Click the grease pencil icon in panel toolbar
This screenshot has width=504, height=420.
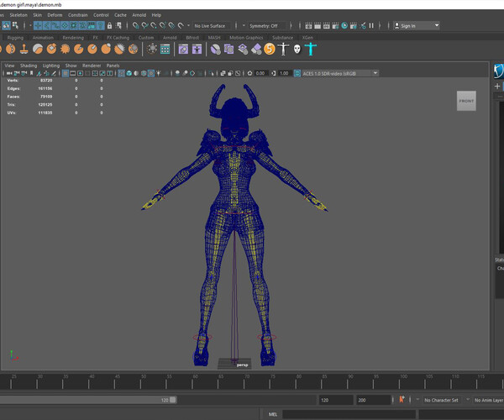tap(54, 73)
